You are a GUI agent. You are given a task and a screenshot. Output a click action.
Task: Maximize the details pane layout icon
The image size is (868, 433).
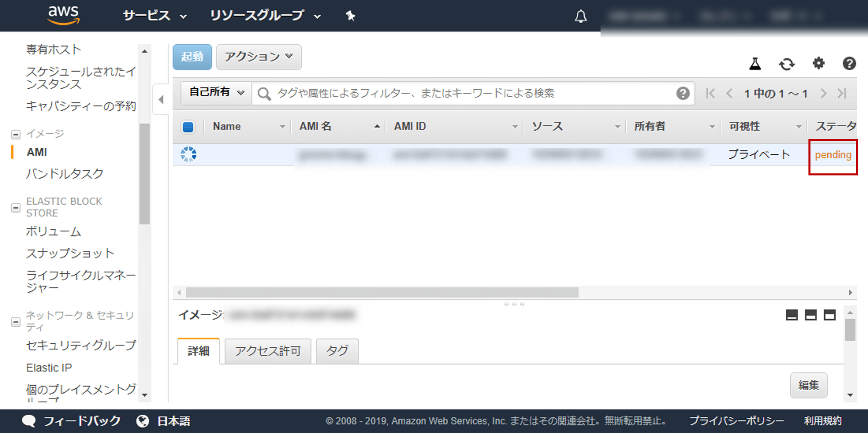click(830, 315)
